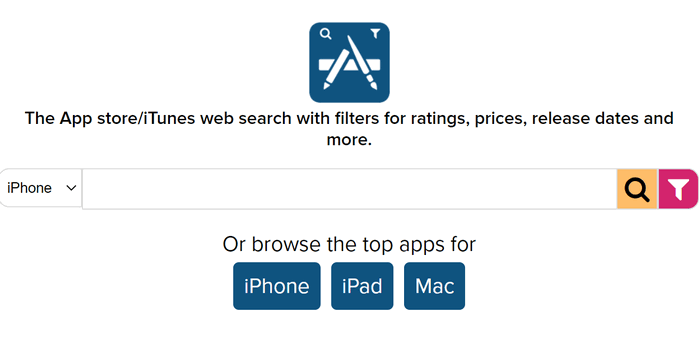This screenshot has width=700, height=361.
Task: Browse top apps for iPhone
Action: pyautogui.click(x=277, y=286)
